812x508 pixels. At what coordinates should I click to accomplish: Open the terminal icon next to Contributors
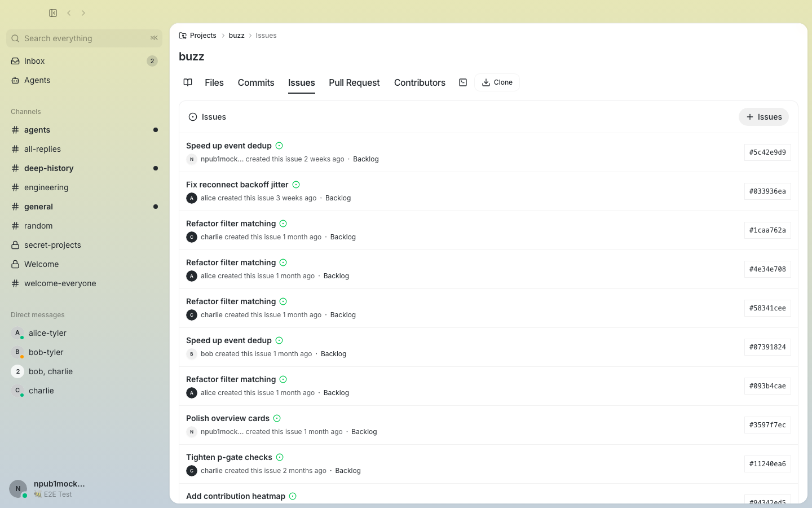point(463,82)
